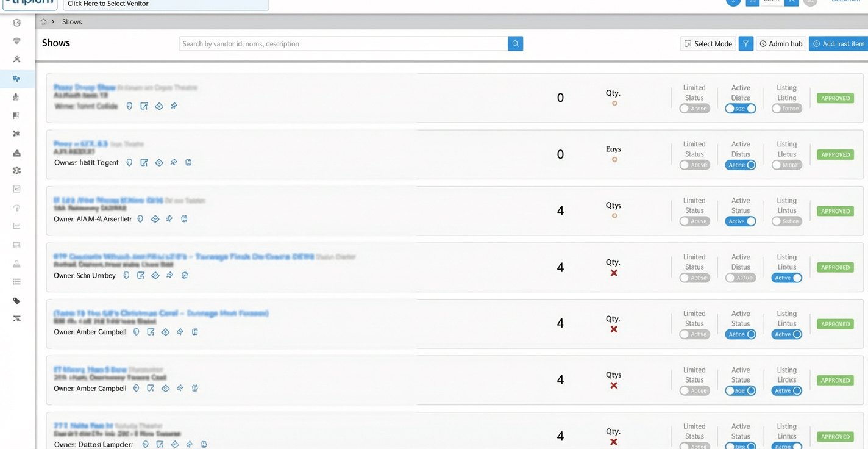Click inside the search shows input field

pyautogui.click(x=341, y=43)
